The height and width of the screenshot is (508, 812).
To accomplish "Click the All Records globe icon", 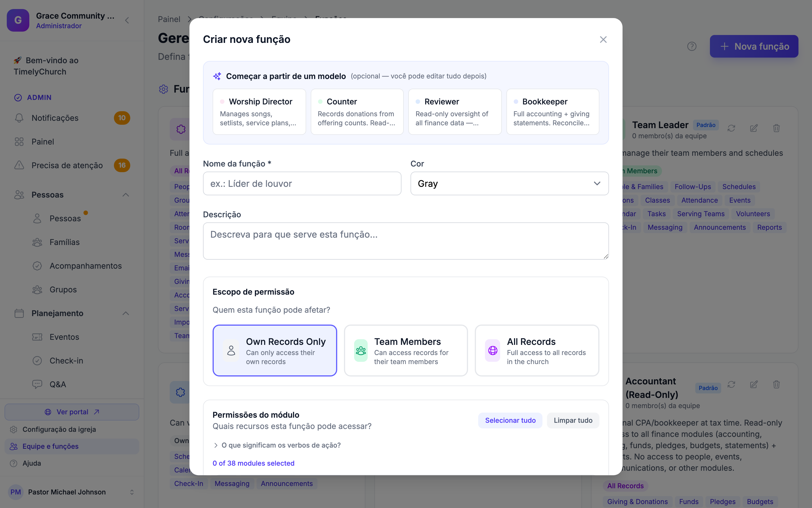I will (493, 351).
